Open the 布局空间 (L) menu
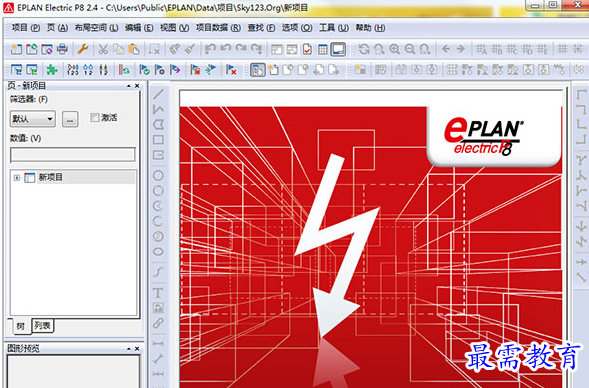Screen dimensions: 589x388 tap(96, 28)
